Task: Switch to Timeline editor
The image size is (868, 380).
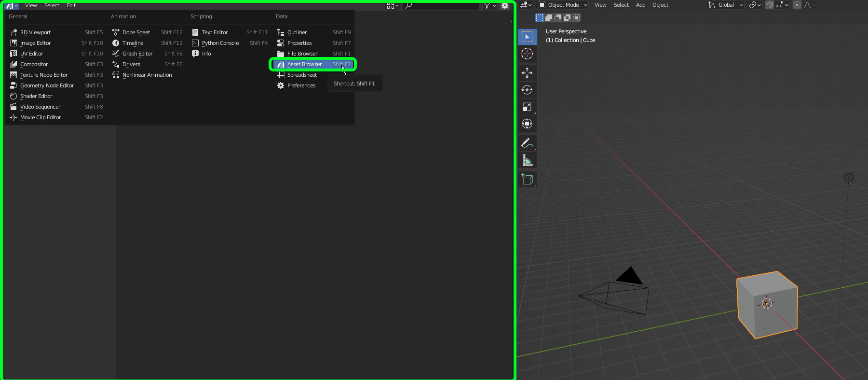Action: tap(147, 43)
